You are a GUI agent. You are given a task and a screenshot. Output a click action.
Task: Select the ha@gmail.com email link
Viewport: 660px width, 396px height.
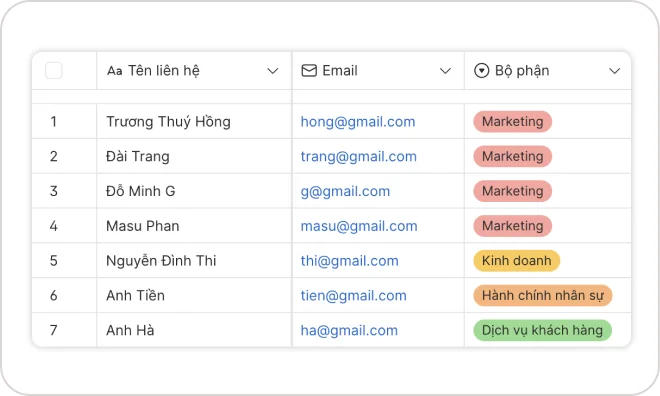click(349, 330)
